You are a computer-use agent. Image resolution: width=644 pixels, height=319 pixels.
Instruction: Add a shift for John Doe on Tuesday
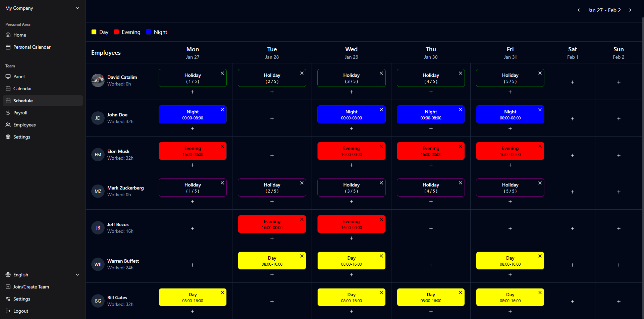(x=272, y=119)
